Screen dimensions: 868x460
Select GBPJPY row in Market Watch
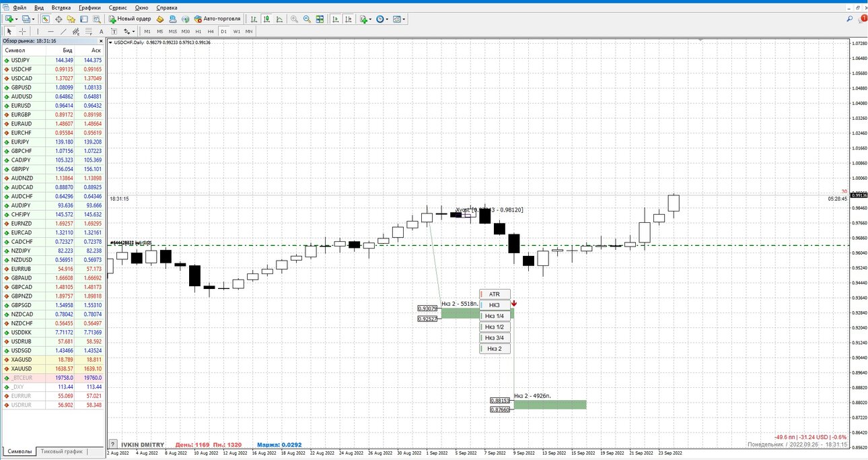tap(52, 169)
